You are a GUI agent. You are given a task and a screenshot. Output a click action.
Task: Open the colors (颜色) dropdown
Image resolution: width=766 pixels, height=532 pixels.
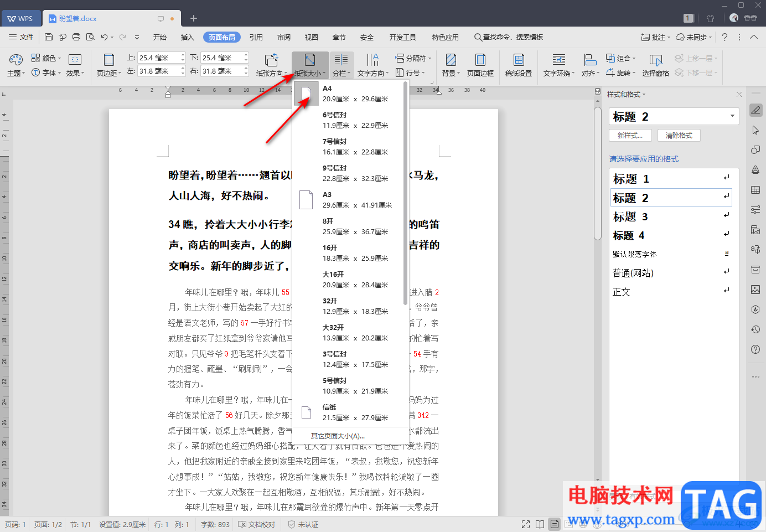[x=46, y=58]
